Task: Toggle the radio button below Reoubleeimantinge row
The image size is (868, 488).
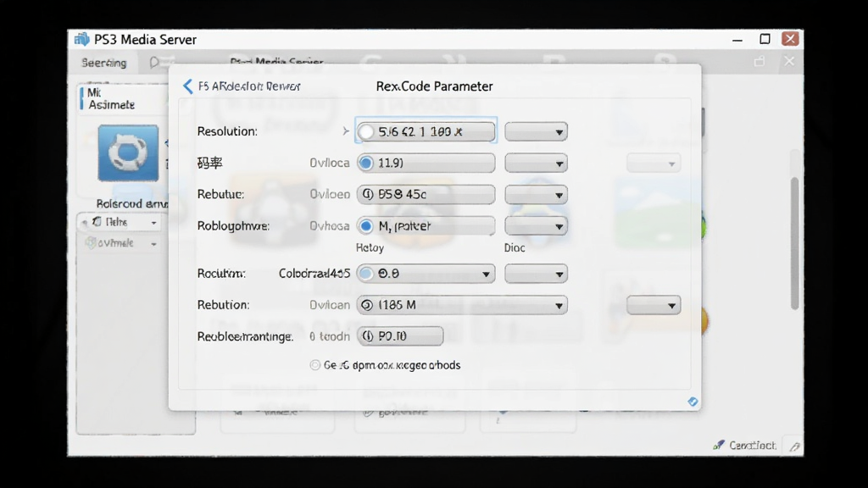Action: (x=315, y=365)
